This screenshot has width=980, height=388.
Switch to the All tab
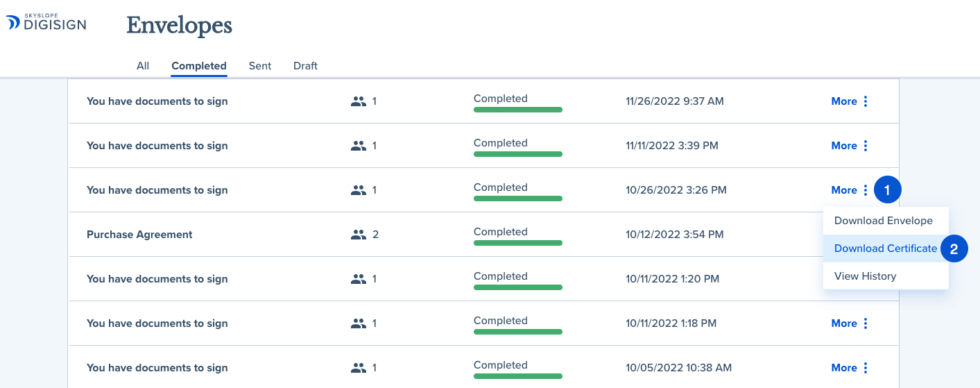pyautogui.click(x=143, y=66)
